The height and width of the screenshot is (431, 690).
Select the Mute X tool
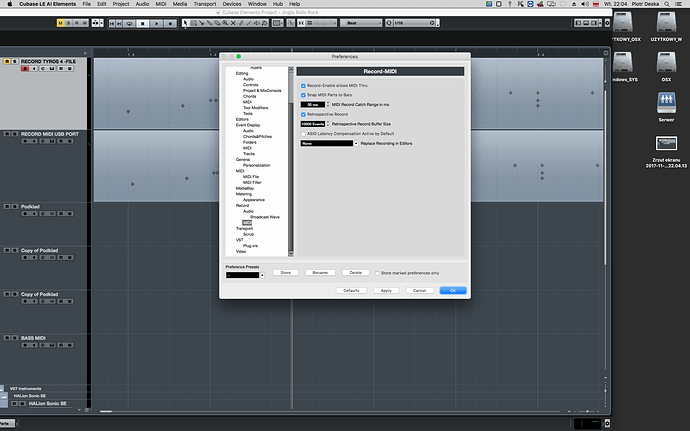233,23
